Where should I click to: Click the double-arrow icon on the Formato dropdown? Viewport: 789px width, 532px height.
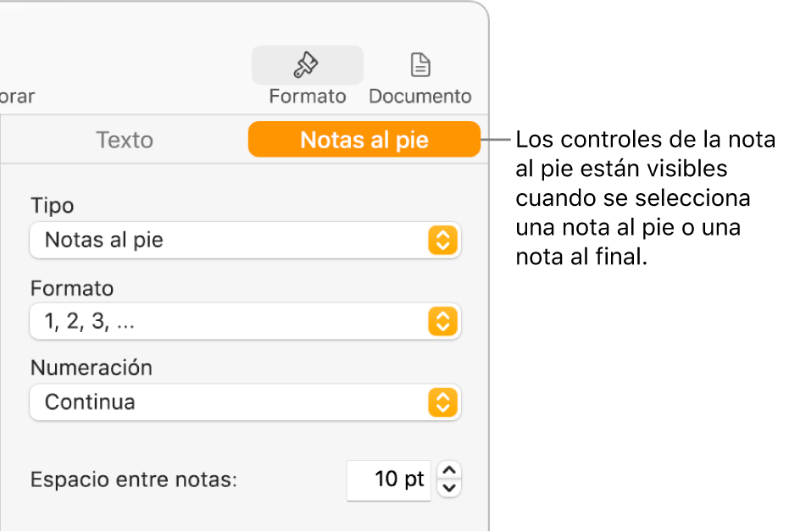443,322
